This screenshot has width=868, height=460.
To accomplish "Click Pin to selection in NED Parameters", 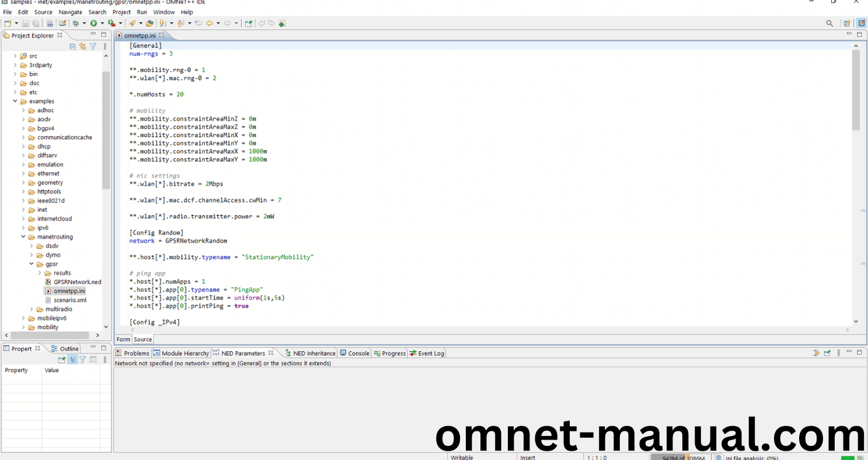I will pyautogui.click(x=827, y=353).
